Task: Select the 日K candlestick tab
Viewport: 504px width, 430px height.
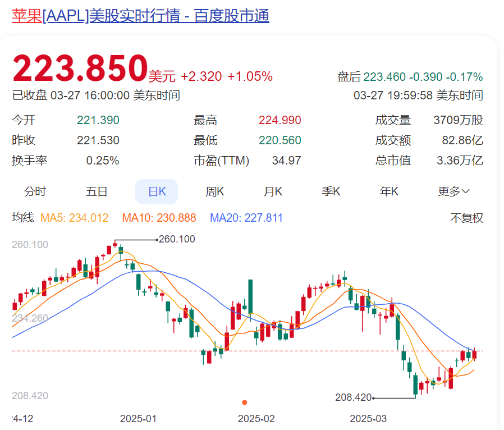Action: pyautogui.click(x=157, y=191)
